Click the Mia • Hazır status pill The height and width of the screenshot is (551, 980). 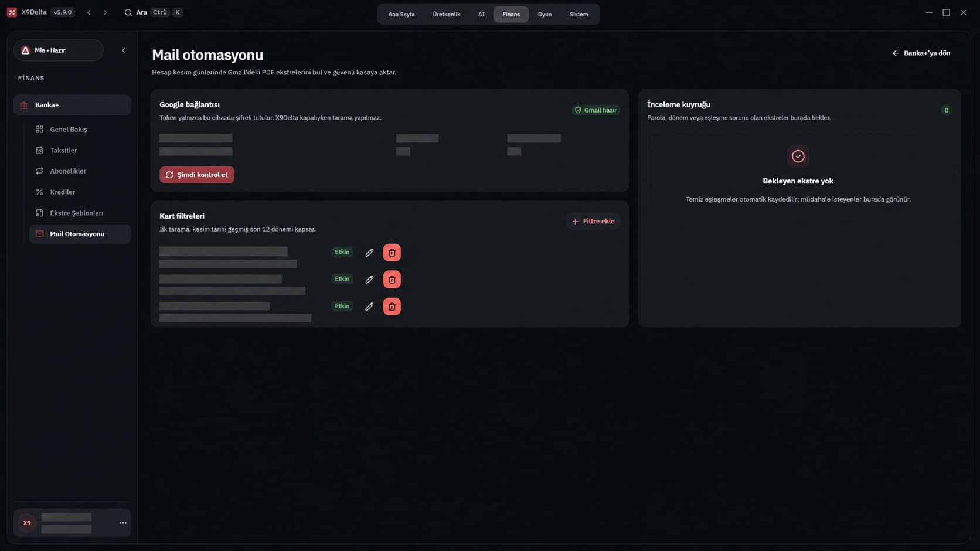(59, 50)
